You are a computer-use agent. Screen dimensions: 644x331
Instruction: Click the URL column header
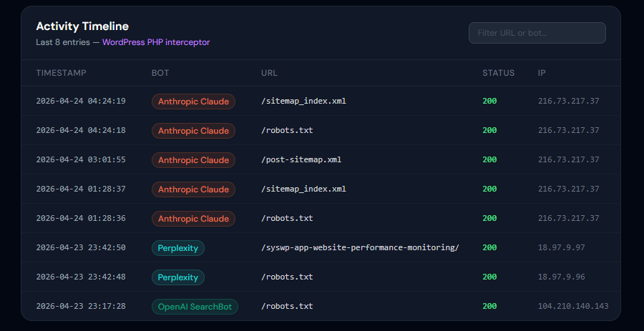click(270, 73)
